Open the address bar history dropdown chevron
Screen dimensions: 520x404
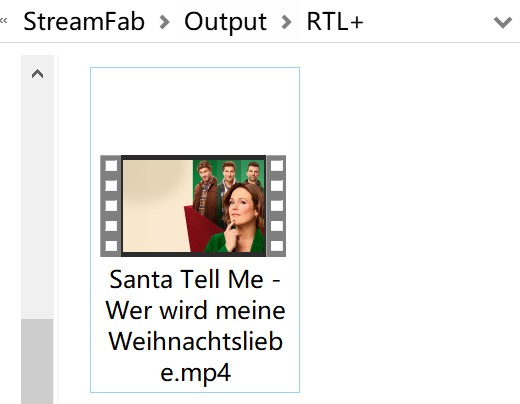point(503,23)
